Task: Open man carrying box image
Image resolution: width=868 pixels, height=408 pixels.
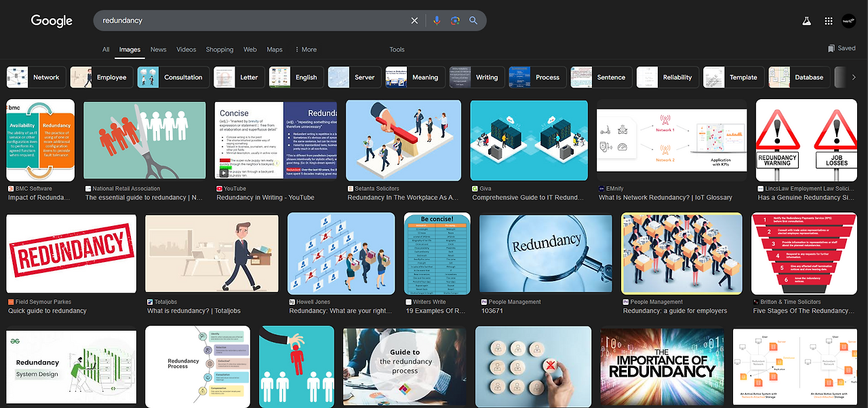Action: tap(212, 254)
